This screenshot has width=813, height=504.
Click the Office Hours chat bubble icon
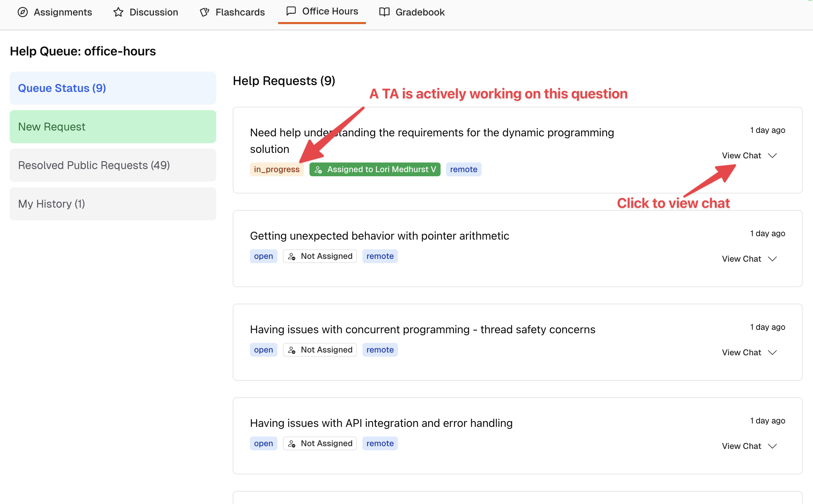pyautogui.click(x=291, y=11)
